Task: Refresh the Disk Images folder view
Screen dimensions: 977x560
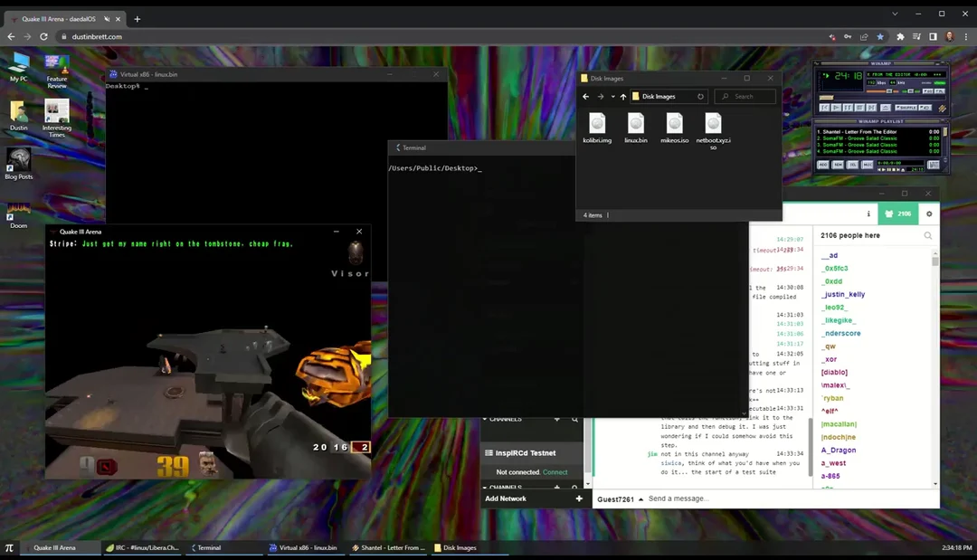Action: (x=701, y=97)
